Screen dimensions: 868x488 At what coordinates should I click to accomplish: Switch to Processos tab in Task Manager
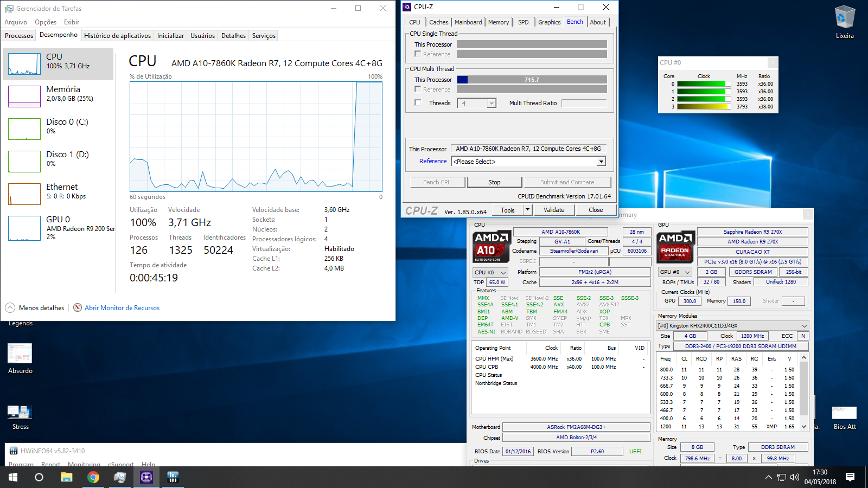tap(19, 36)
